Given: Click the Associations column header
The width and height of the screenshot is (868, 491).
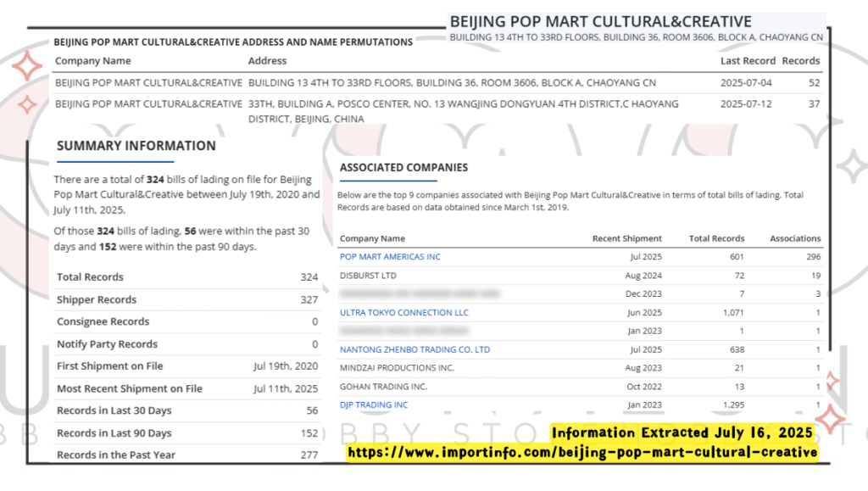Looking at the screenshot, I should pyautogui.click(x=794, y=238).
